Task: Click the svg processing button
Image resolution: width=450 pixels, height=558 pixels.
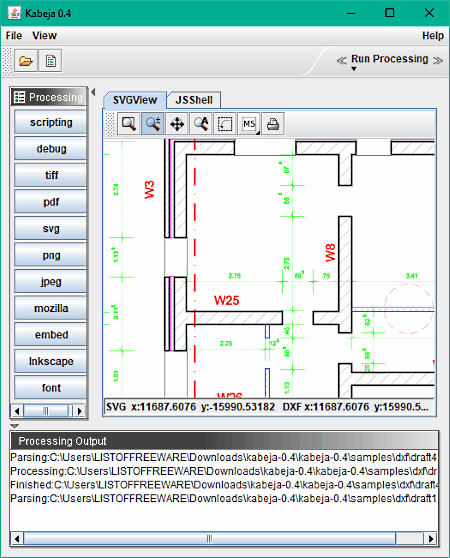Action: 51,228
